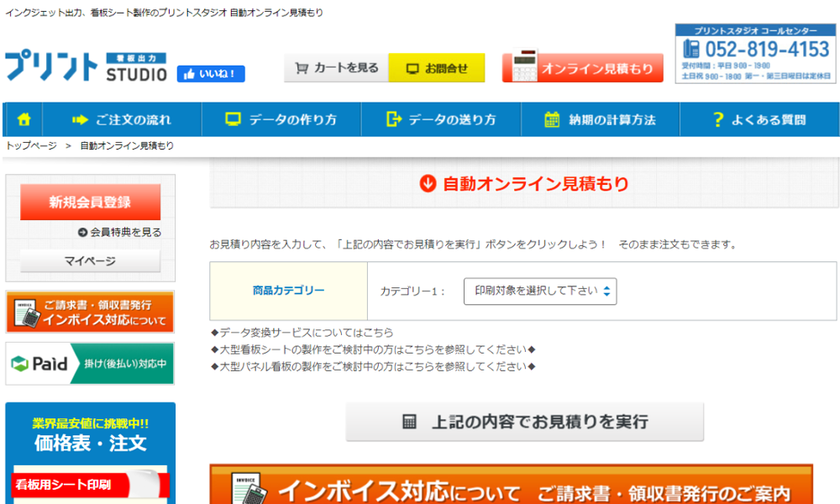
Task: Click the カートを見る button
Action: click(337, 68)
